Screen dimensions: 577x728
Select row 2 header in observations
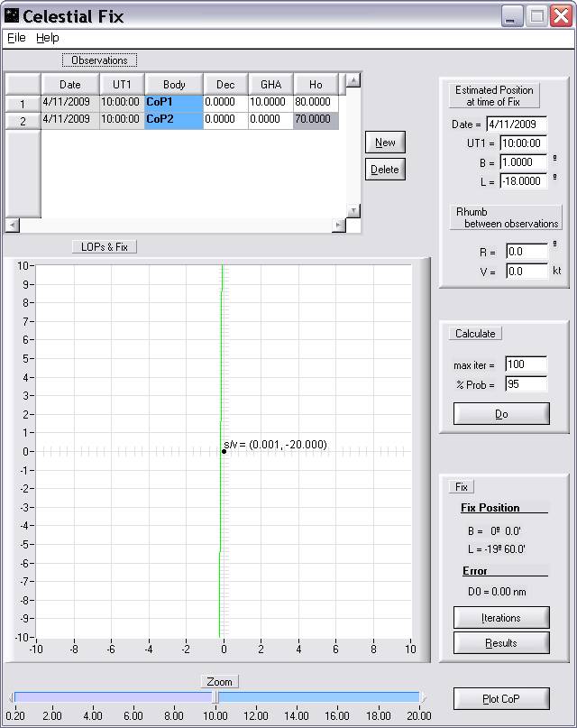[x=23, y=121]
